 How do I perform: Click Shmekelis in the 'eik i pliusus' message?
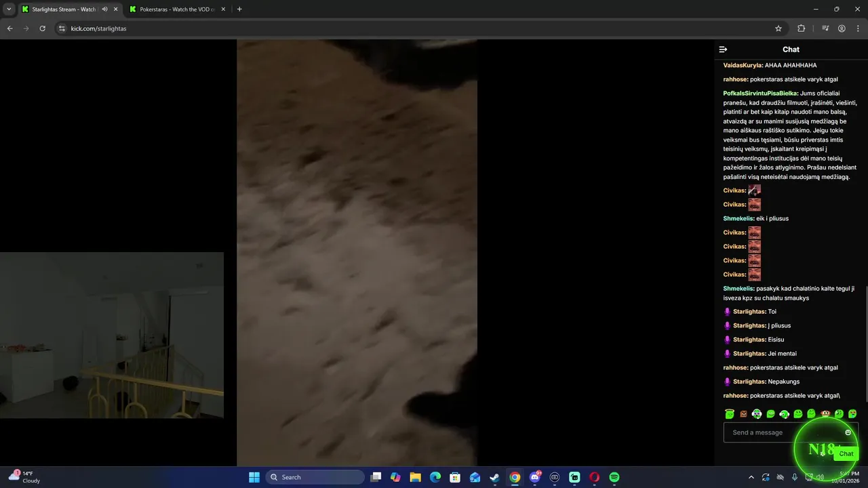point(738,218)
